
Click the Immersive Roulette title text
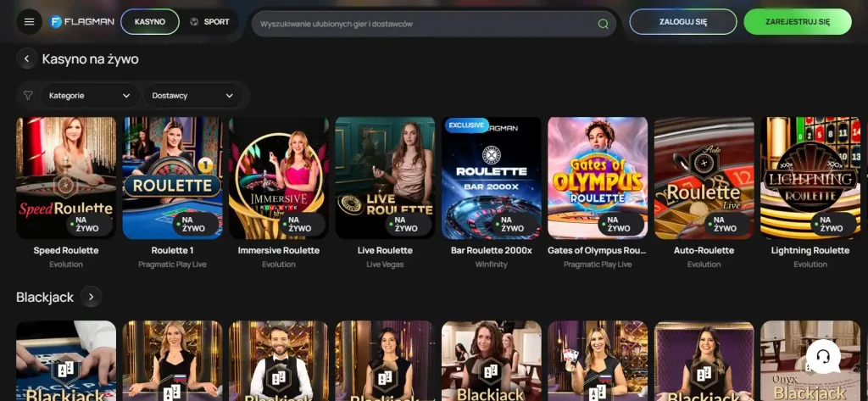[x=278, y=250]
